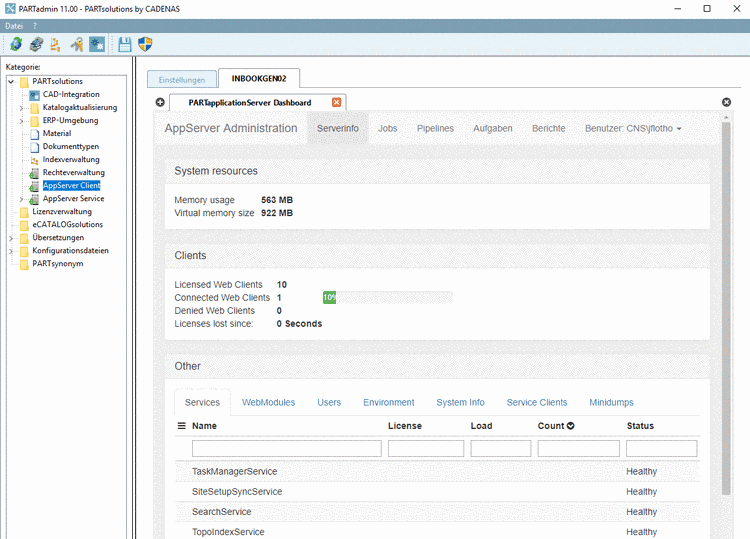Click the administrator shield toolbar icon
The height and width of the screenshot is (539, 750).
145,44
